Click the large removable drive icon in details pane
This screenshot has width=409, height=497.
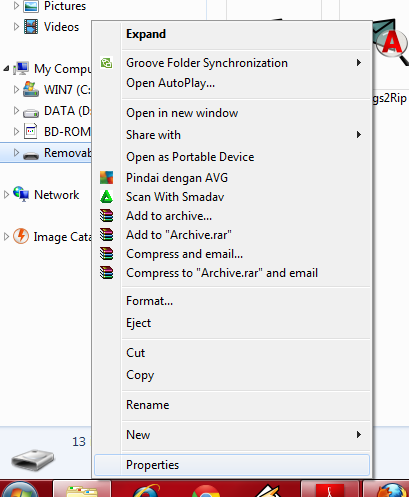[x=32, y=460]
